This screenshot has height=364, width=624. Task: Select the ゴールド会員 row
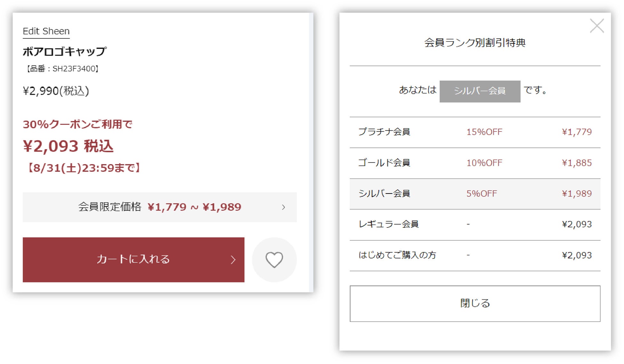[475, 163]
